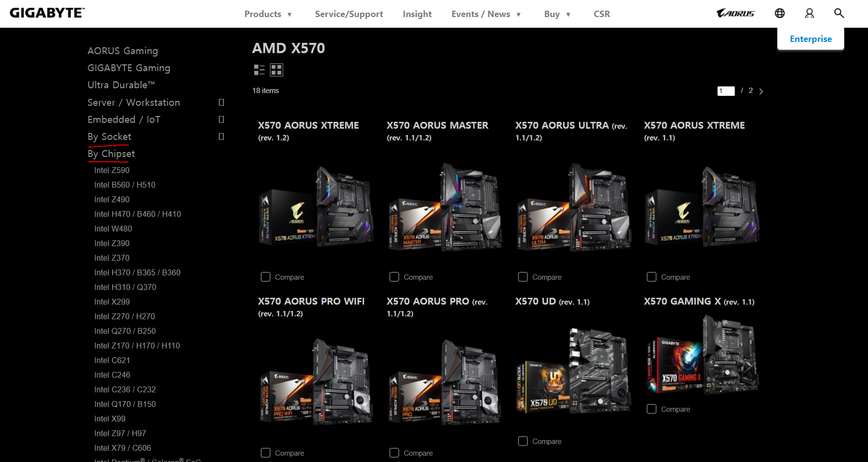Screen dimensions: 868x462
Task: Expand the By Socket section
Action: [221, 136]
